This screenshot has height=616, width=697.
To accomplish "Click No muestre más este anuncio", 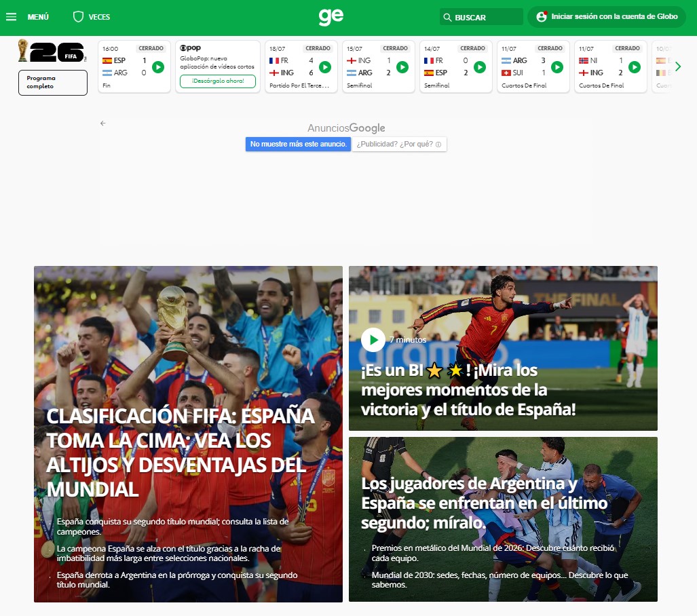I will 298,144.
